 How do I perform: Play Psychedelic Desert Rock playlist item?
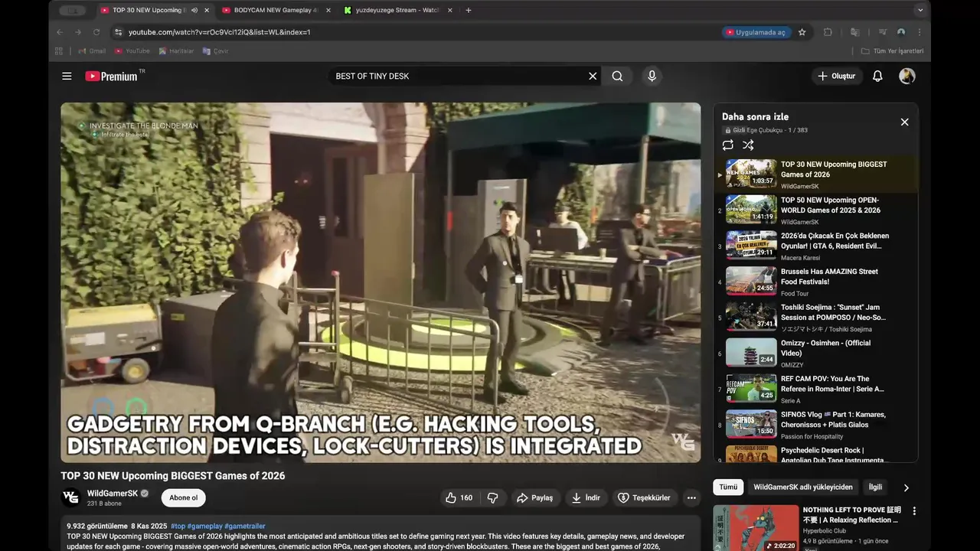coord(815,454)
